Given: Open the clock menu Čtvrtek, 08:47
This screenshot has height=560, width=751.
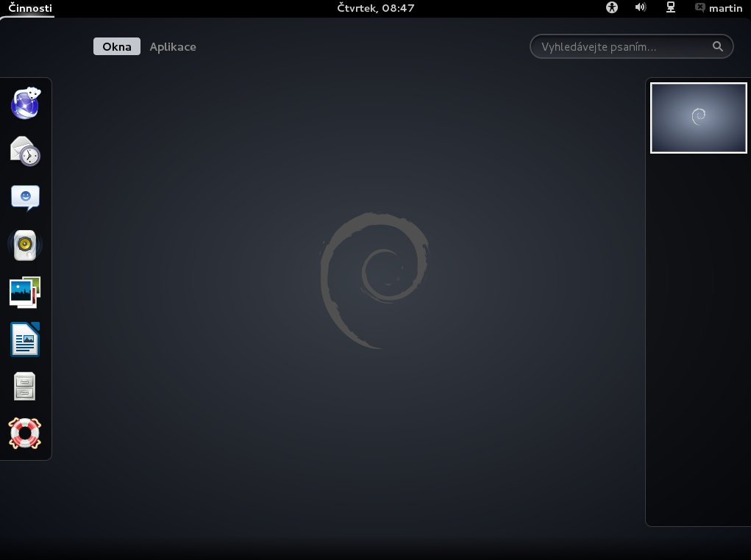Looking at the screenshot, I should [x=375, y=7].
